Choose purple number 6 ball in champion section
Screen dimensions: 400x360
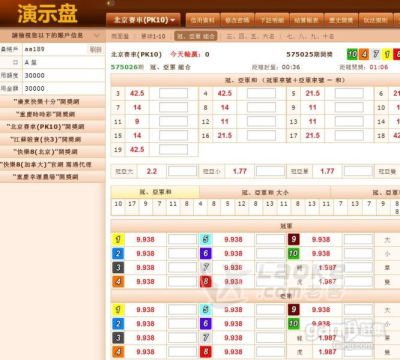[x=206, y=253]
